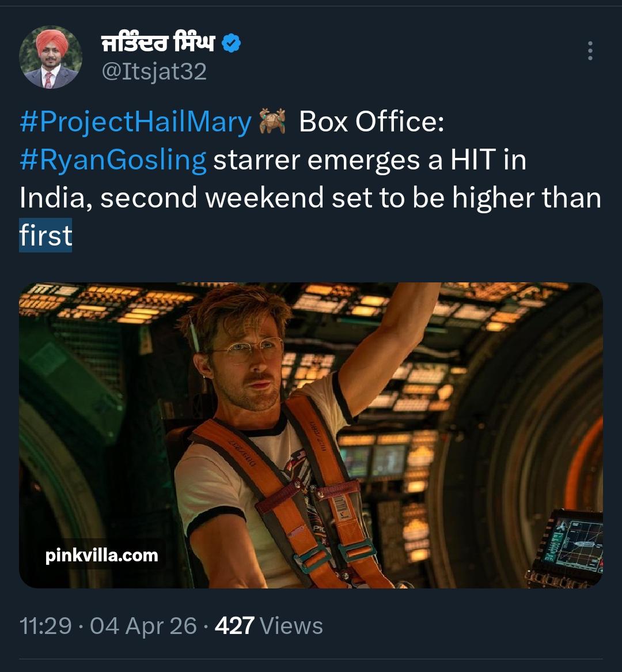Open the tweet options three-dot menu

coord(590,51)
